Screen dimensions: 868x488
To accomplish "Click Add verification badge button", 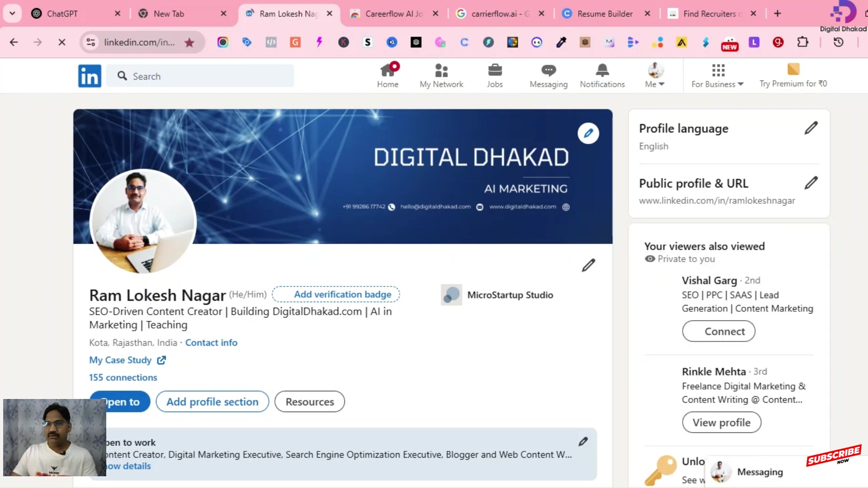I will [x=336, y=294].
